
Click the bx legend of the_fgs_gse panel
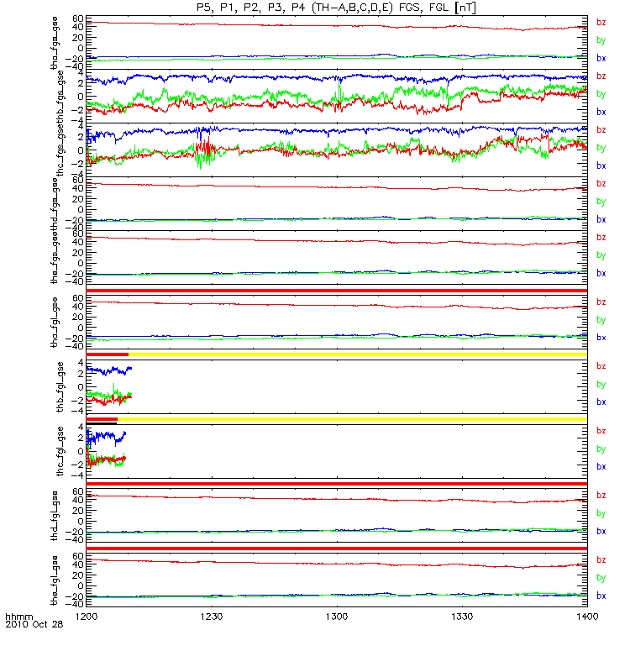[x=601, y=274]
